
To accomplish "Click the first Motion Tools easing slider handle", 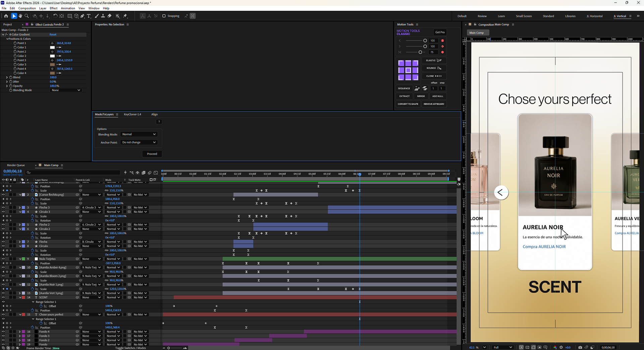I will coord(425,41).
